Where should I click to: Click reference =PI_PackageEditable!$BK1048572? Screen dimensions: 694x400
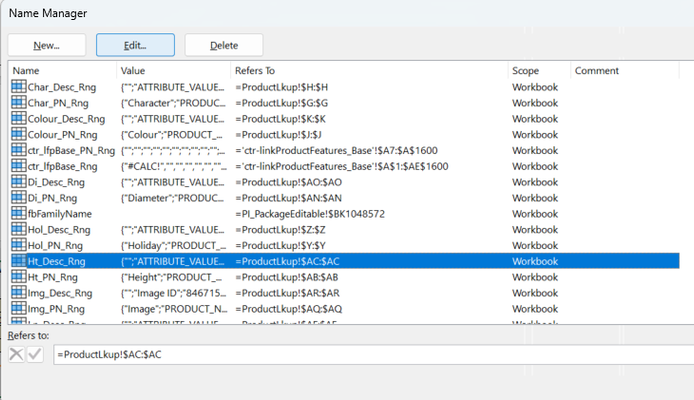[x=310, y=214]
